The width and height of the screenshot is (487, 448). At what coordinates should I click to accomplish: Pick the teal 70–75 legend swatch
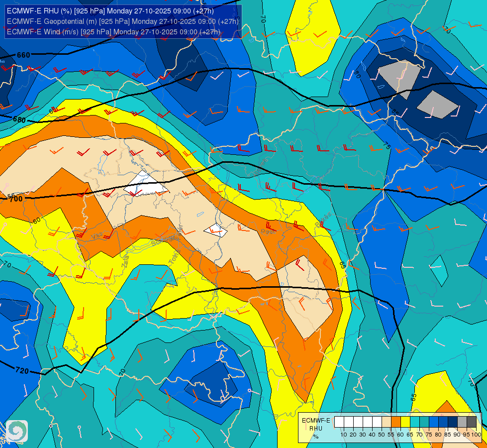pyautogui.click(x=424, y=422)
